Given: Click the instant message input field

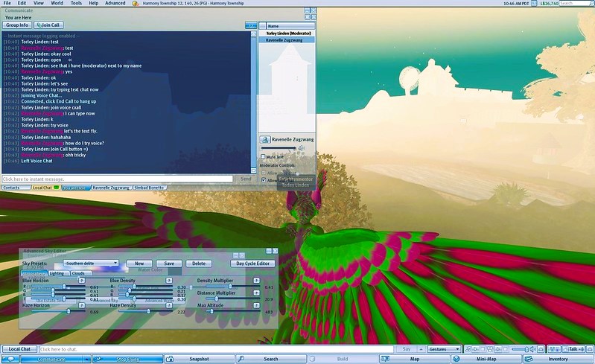Looking at the screenshot, I should pos(117,179).
